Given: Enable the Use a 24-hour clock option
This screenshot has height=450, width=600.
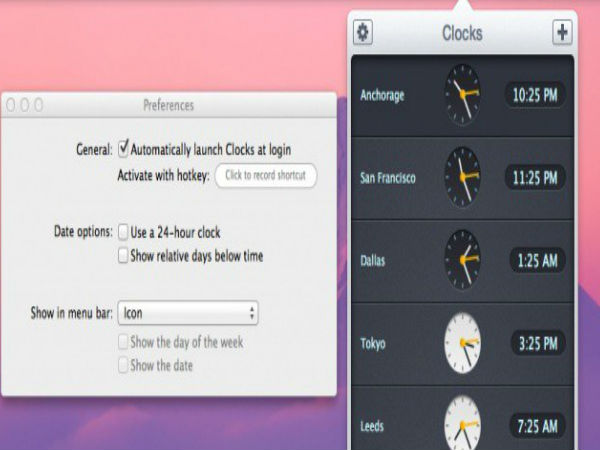Looking at the screenshot, I should [x=124, y=231].
